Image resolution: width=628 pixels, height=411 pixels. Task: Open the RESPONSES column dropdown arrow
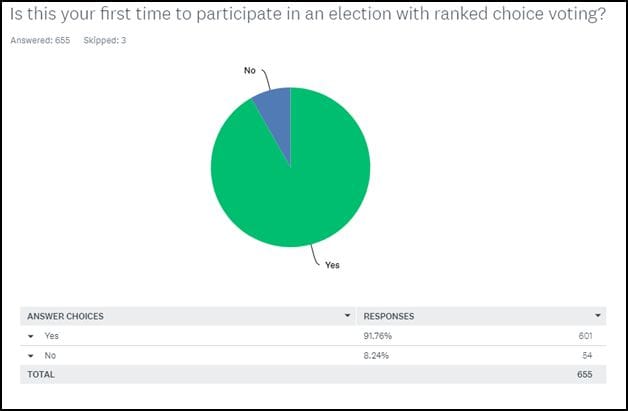pos(598,316)
